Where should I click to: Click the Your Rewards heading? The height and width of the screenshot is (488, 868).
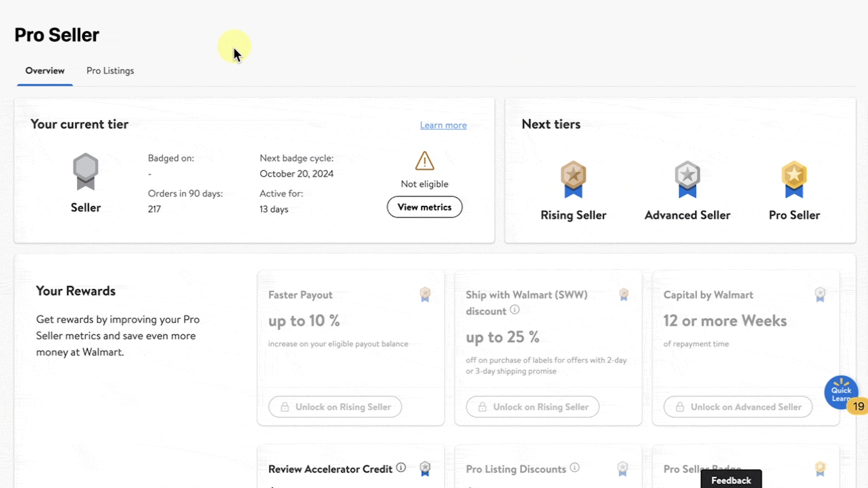pyautogui.click(x=76, y=291)
